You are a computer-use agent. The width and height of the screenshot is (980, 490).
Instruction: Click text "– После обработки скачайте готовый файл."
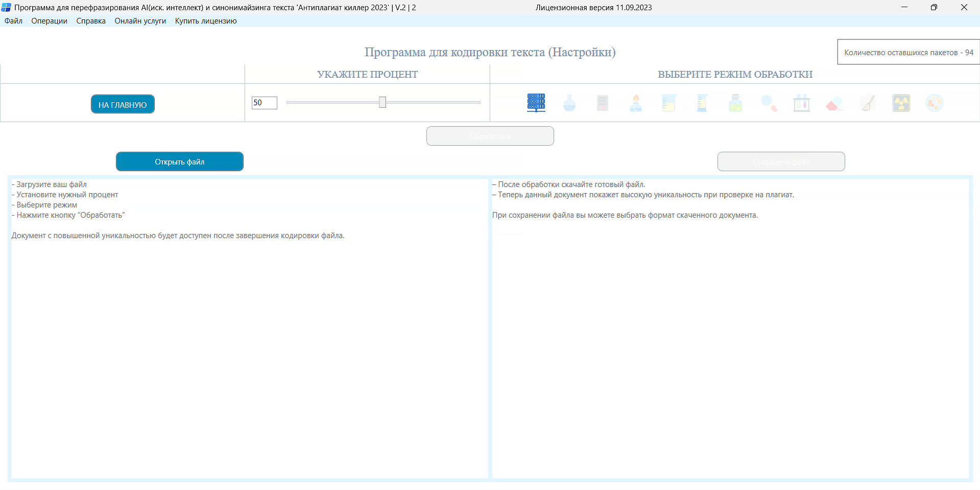point(569,184)
